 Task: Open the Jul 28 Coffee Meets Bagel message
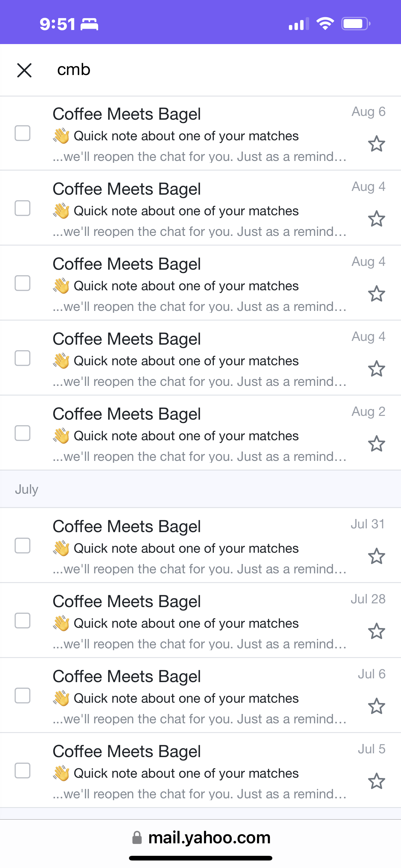200,621
